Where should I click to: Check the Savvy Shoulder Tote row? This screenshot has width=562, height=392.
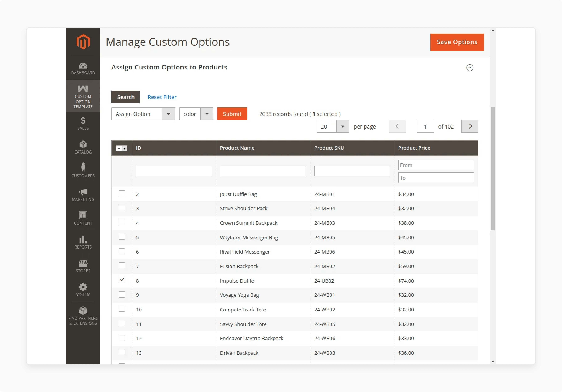(122, 323)
